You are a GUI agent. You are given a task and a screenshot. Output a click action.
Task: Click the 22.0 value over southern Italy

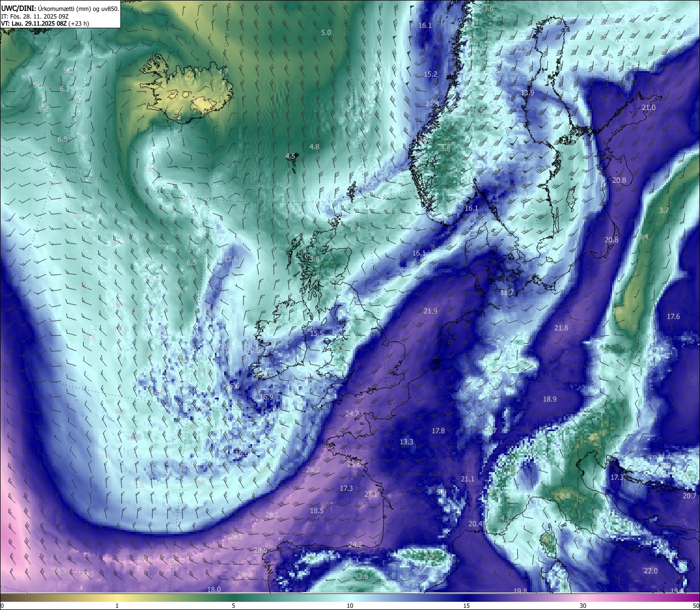tap(651, 571)
